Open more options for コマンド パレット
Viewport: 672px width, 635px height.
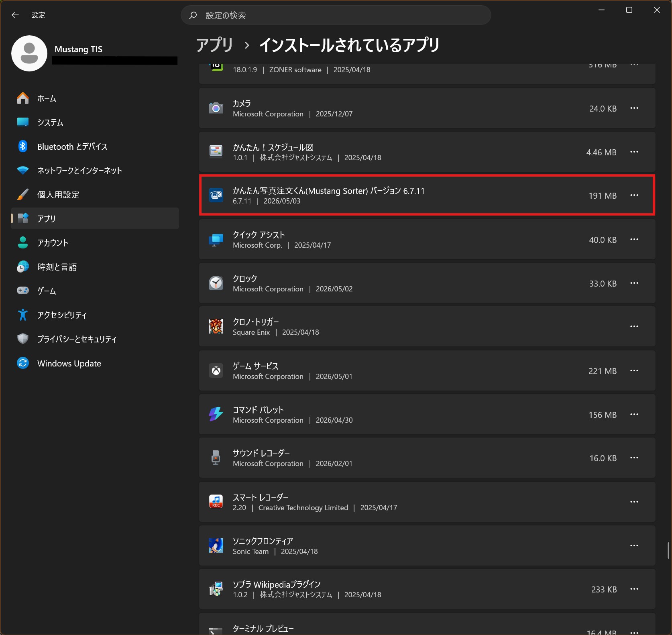click(x=634, y=414)
